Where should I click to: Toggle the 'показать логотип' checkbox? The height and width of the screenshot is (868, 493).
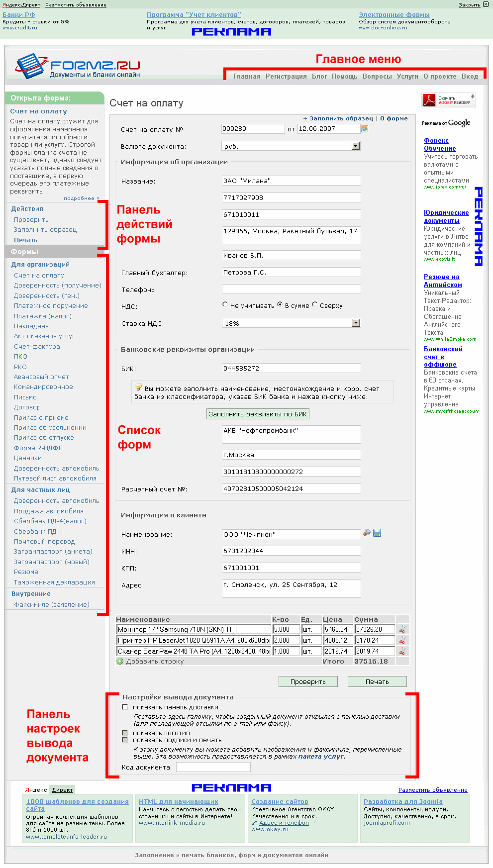pos(125,733)
